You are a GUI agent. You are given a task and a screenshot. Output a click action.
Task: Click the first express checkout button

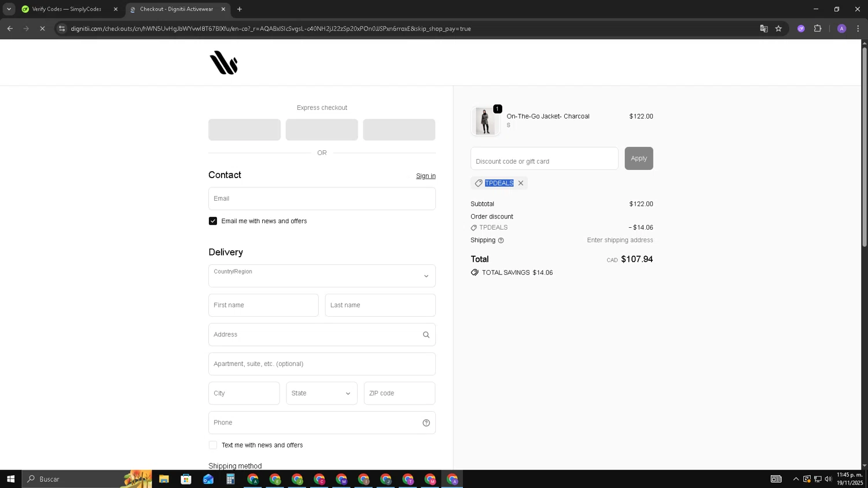pos(244,130)
